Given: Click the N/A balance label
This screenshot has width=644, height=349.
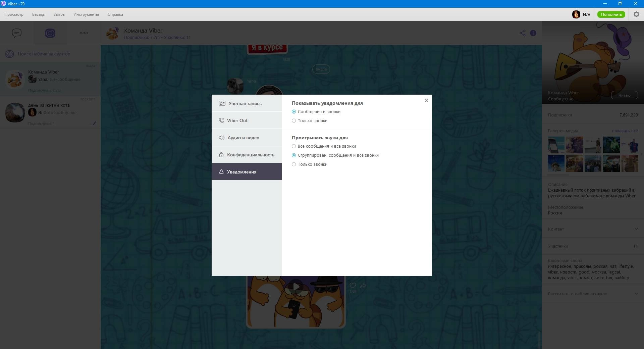Looking at the screenshot, I should (587, 14).
